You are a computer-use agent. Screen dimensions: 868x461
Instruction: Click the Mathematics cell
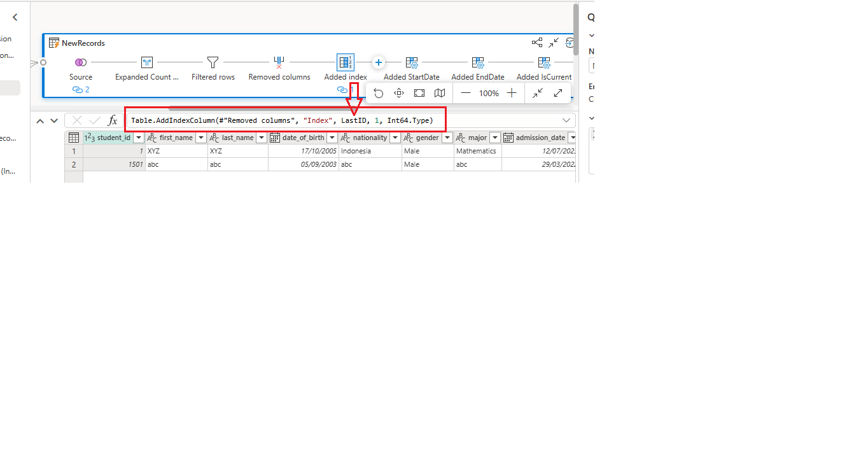(478, 151)
